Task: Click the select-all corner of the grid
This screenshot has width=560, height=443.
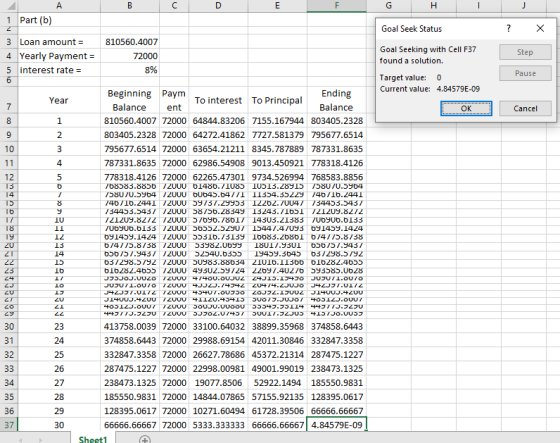Action: tap(9, 6)
